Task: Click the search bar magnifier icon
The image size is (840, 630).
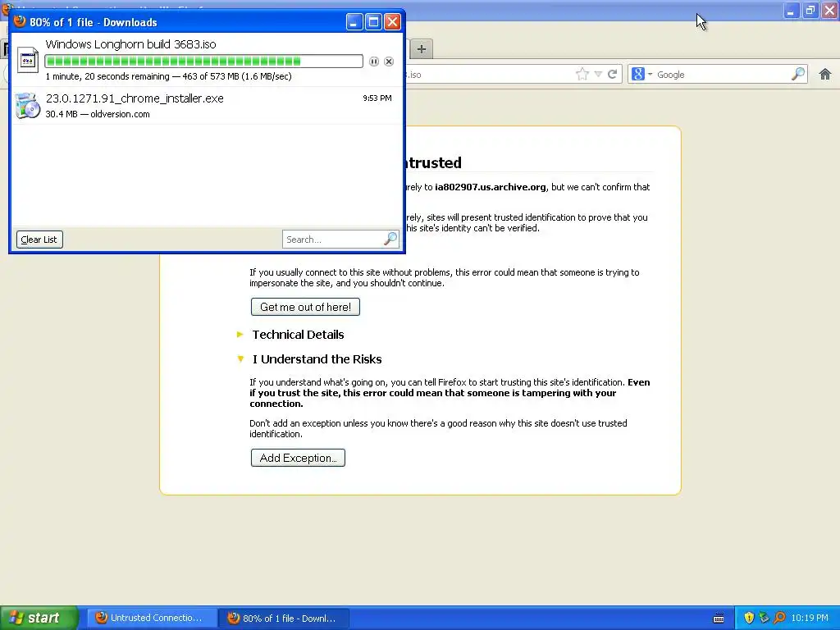Action: click(x=798, y=75)
